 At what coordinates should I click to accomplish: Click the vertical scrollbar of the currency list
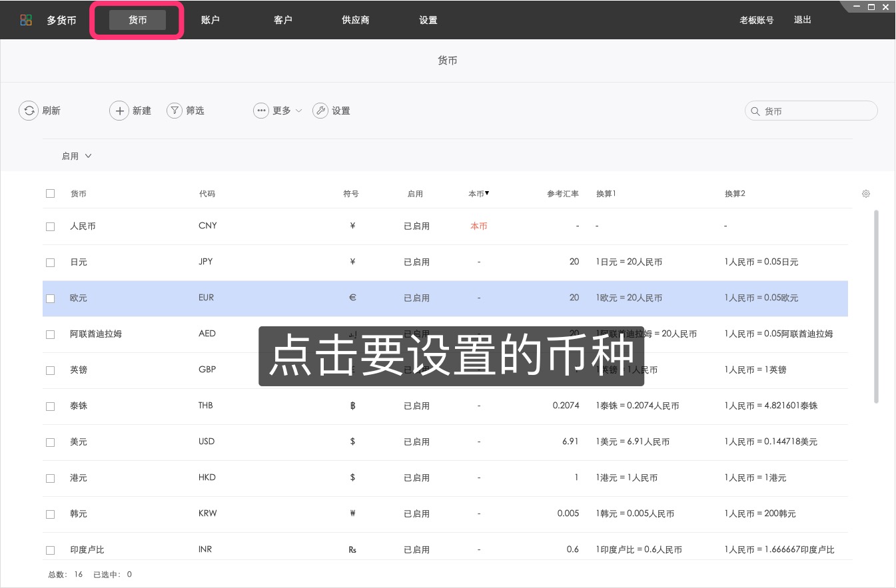coord(876,306)
